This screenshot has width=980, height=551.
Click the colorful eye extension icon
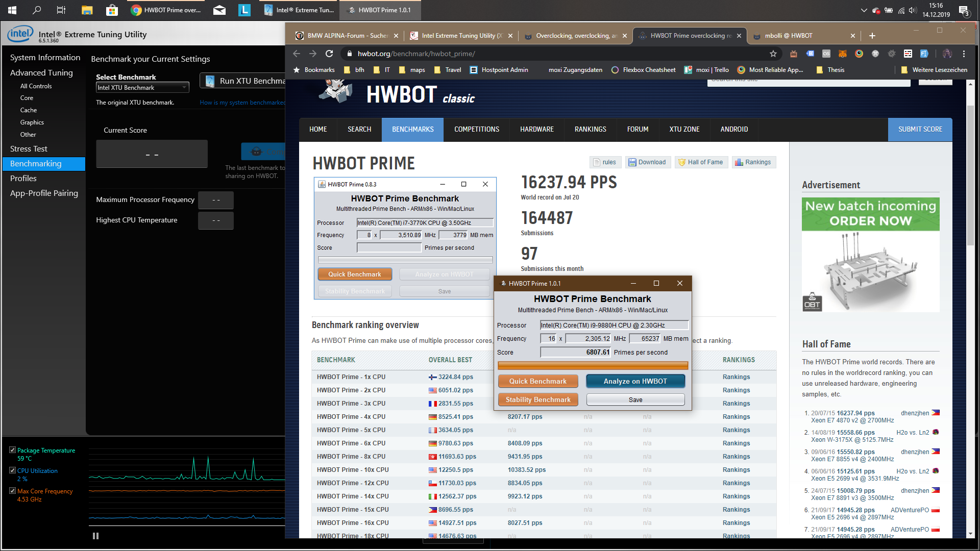click(x=859, y=54)
